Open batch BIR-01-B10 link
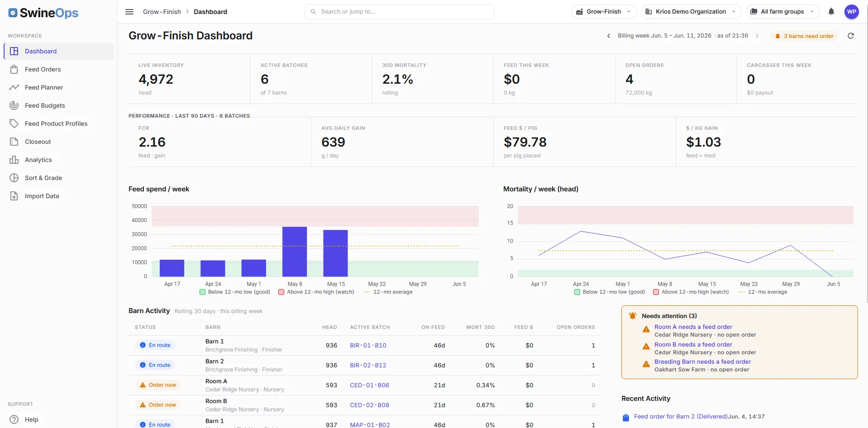The width and height of the screenshot is (868, 428). tap(368, 345)
